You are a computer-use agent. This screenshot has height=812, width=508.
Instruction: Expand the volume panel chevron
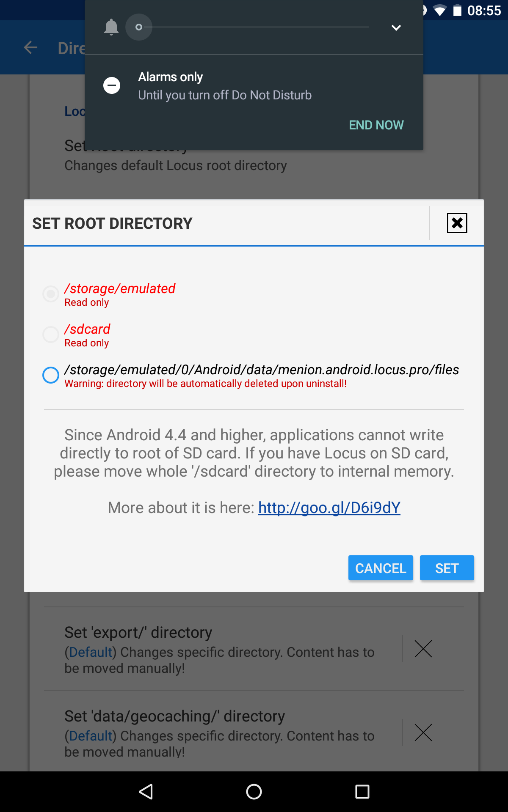396,28
